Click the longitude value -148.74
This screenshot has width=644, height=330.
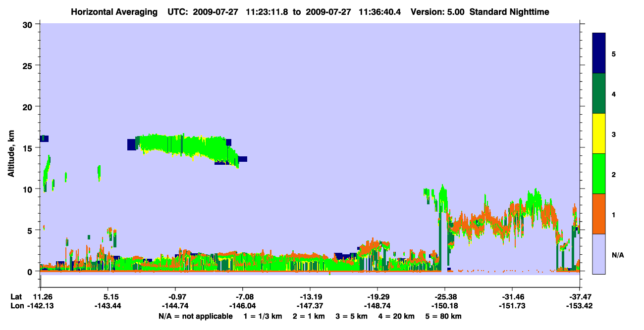point(377,306)
